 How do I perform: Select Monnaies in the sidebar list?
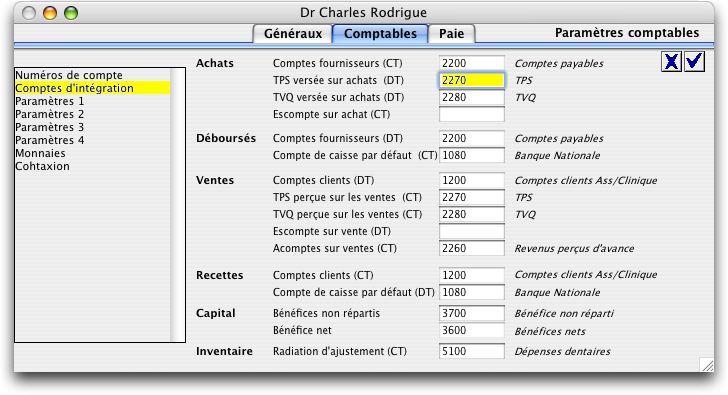pyautogui.click(x=92, y=153)
